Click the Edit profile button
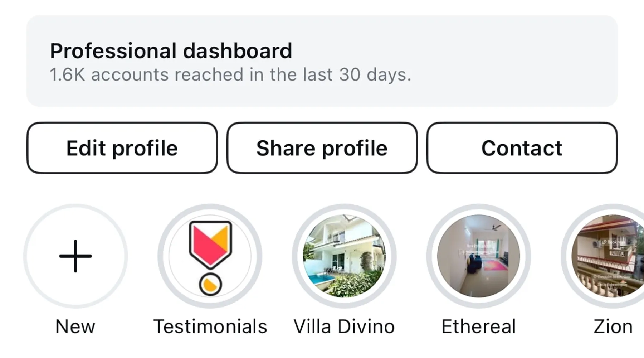 click(122, 148)
